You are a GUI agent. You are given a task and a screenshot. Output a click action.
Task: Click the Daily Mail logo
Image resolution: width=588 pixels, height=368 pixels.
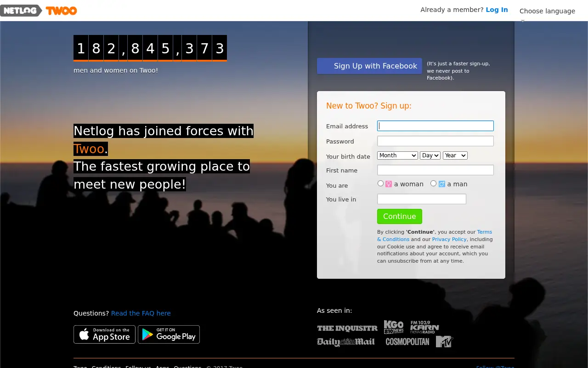point(346,342)
